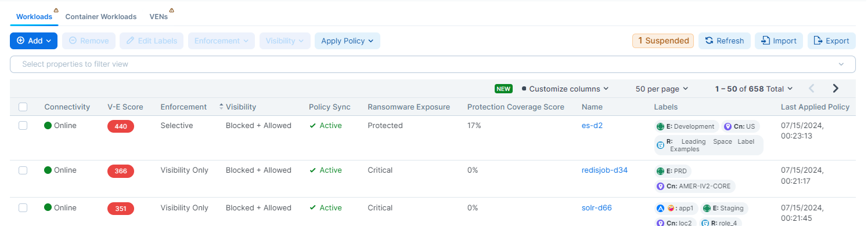The width and height of the screenshot is (868, 226).
Task: Click the 366 V-E Score badge
Action: pyautogui.click(x=121, y=171)
